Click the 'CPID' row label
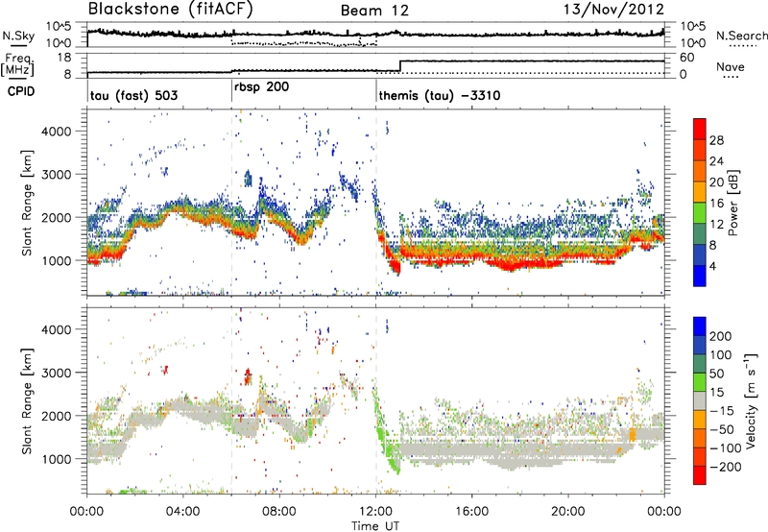 click(x=21, y=91)
